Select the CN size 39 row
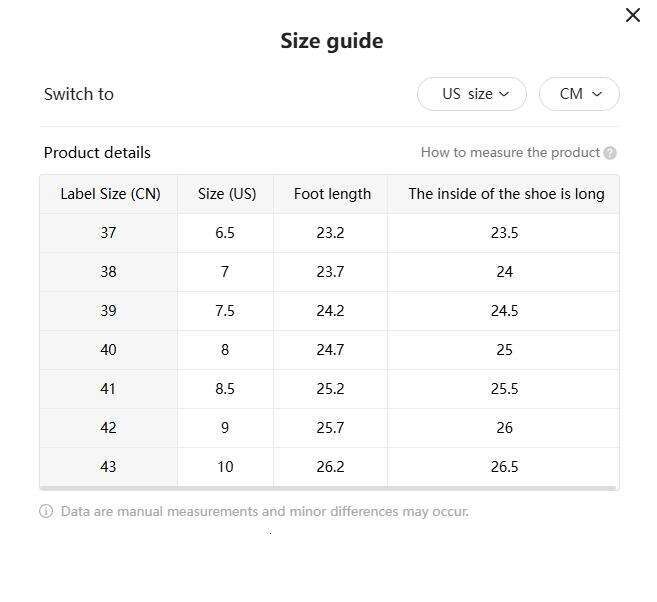Viewport: 657px width, 602px height. click(x=108, y=311)
